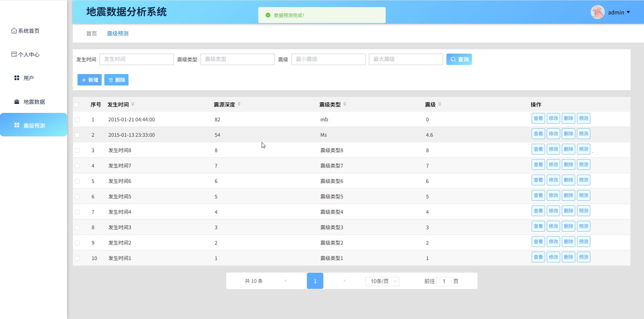Go to the 首页 breadcrumb tab
The image size is (644, 319).
(91, 34)
